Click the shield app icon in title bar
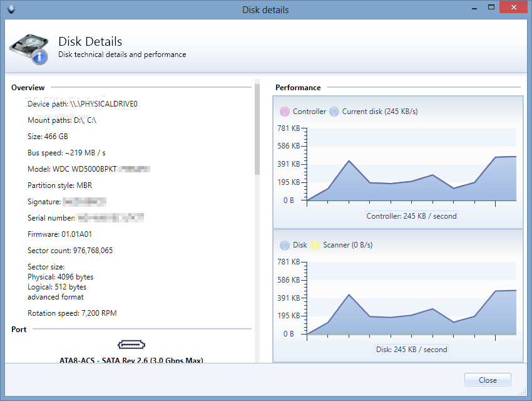This screenshot has height=401, width=532. click(11, 9)
